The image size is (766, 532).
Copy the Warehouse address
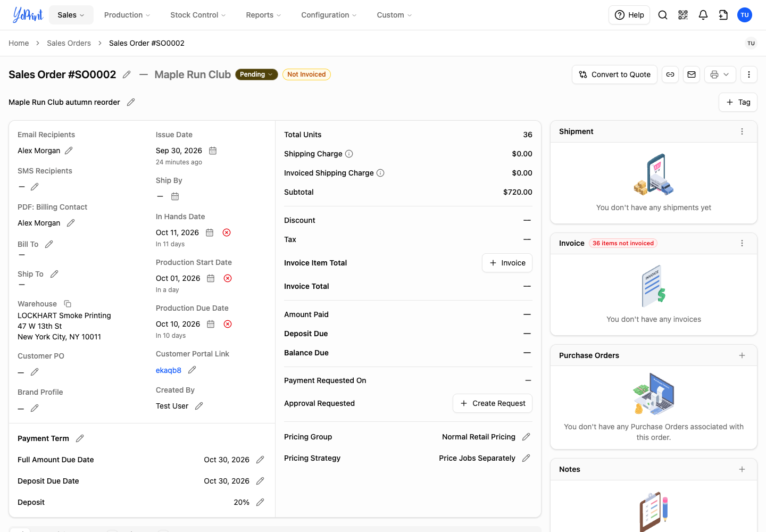pos(68,304)
